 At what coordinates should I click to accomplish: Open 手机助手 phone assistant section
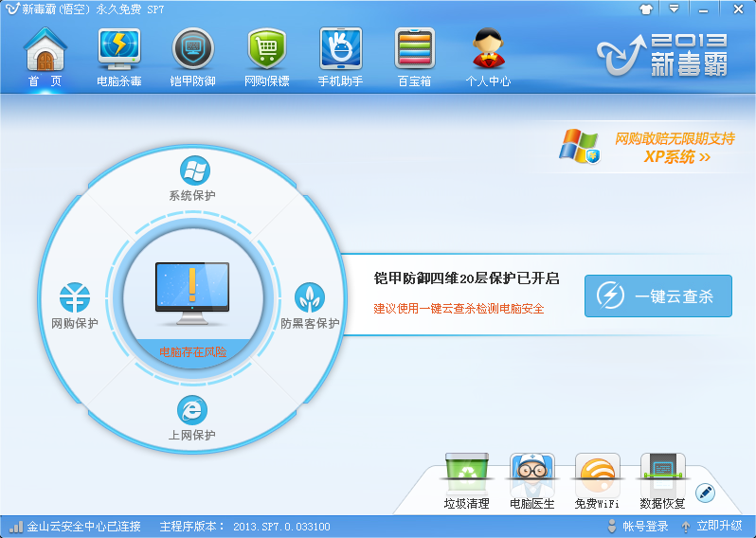pyautogui.click(x=340, y=58)
